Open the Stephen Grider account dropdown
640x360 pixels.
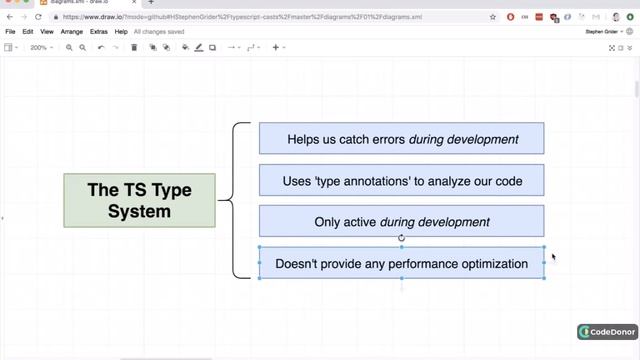604,31
